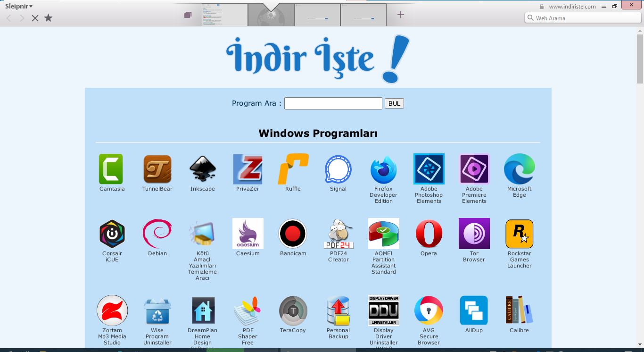Select the Microsoft Edge icon
Image resolution: width=644 pixels, height=352 pixels.
[520, 169]
